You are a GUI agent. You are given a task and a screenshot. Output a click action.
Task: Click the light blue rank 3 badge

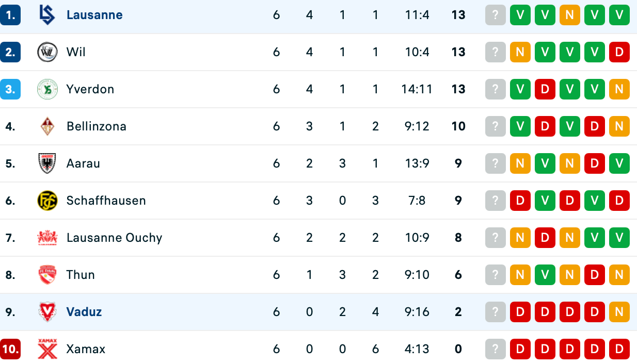tap(10, 89)
